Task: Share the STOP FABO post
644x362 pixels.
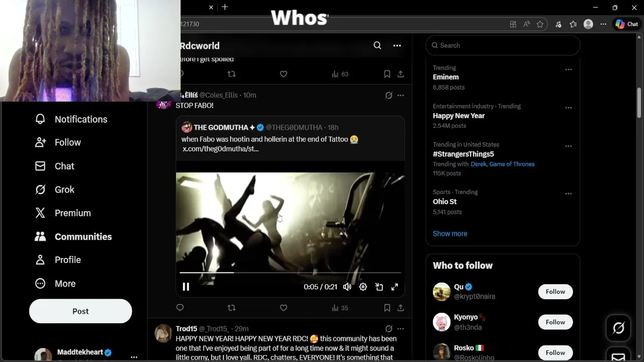Action: point(400,308)
